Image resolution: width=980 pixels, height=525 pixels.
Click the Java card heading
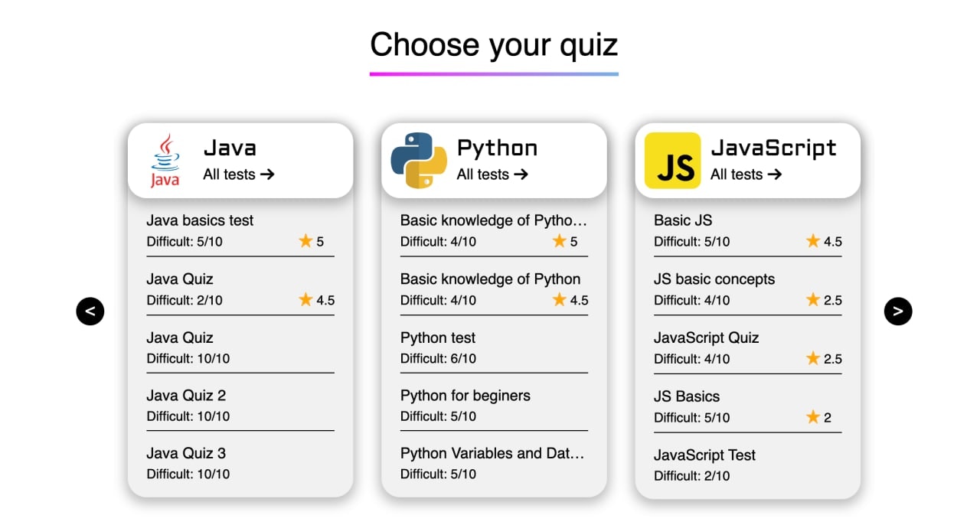point(230,148)
